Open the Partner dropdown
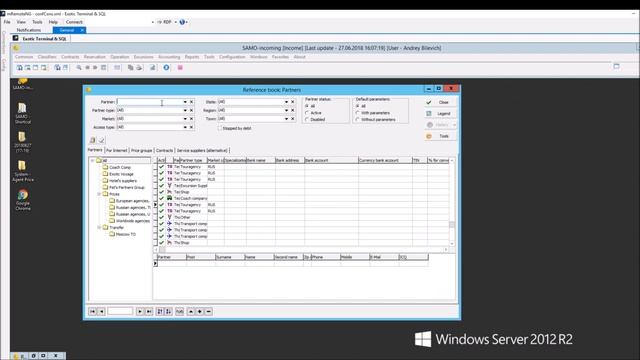Viewport: 640px width, 360px height. (185, 102)
